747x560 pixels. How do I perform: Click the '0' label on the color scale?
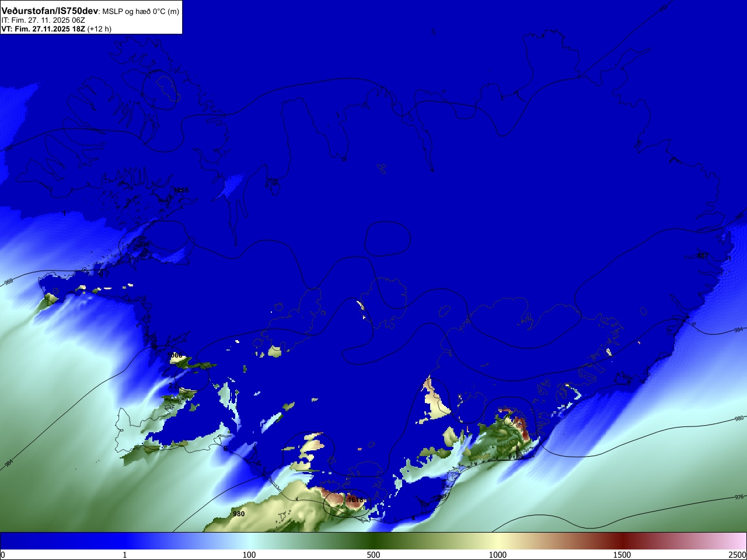[x=2, y=555]
